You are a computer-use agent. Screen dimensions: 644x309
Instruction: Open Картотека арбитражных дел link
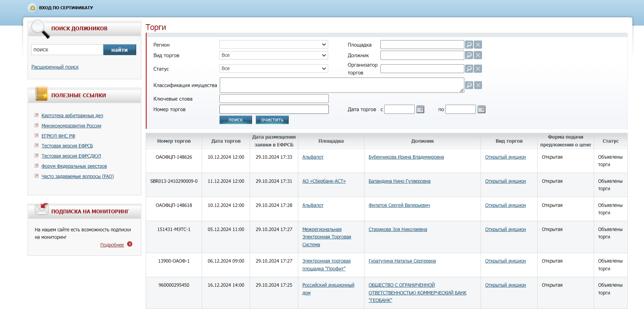[x=72, y=116]
